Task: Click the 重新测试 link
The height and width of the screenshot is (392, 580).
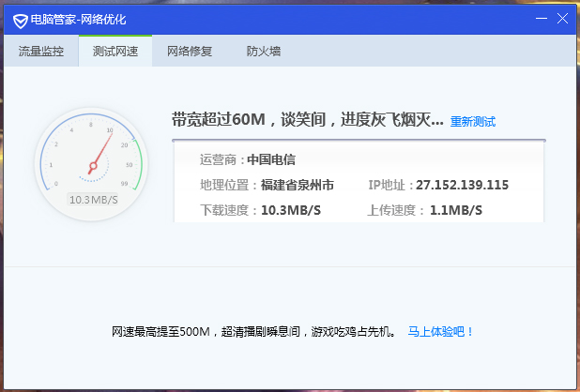Action: (x=473, y=122)
